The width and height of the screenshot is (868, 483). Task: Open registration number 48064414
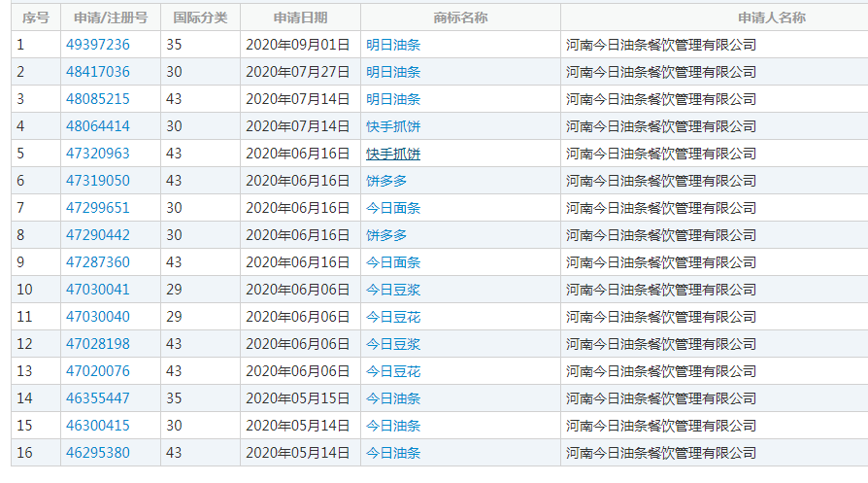point(97,125)
